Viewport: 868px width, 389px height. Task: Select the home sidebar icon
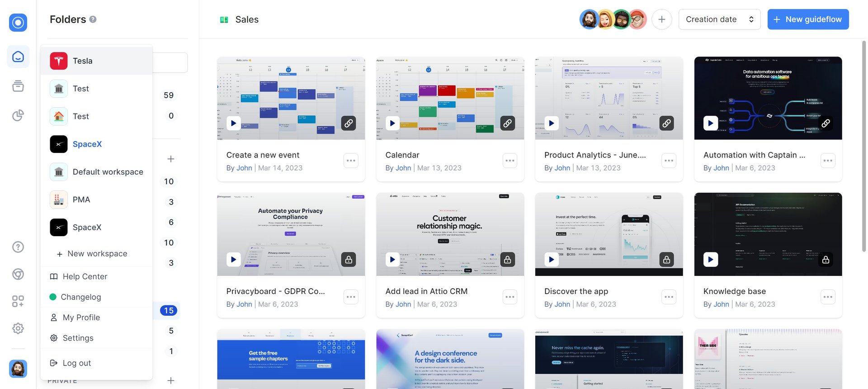[x=18, y=57]
